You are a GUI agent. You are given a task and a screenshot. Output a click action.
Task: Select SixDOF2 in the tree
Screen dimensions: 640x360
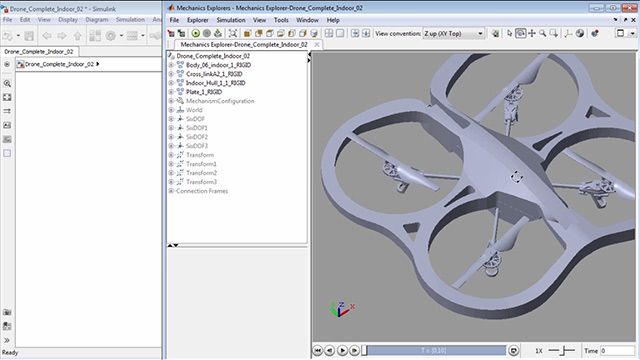click(x=197, y=137)
